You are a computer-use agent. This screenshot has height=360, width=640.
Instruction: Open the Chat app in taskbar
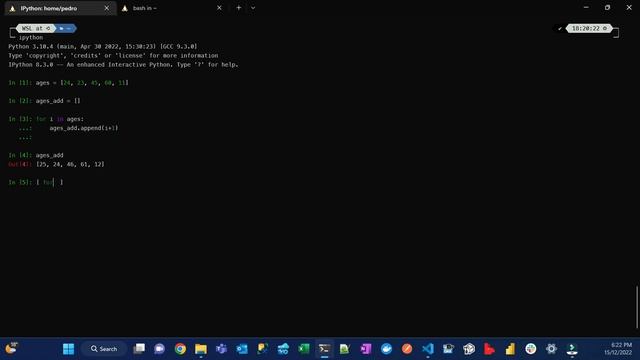(x=159, y=349)
